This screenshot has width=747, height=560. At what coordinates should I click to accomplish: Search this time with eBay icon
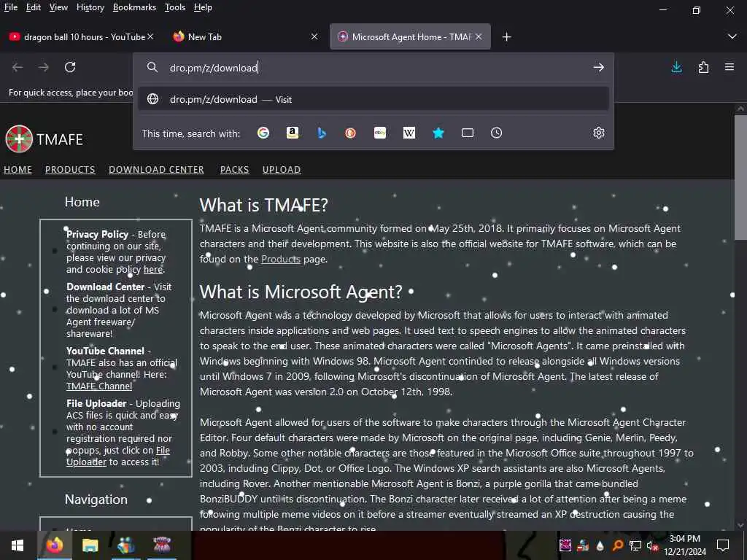coord(379,133)
